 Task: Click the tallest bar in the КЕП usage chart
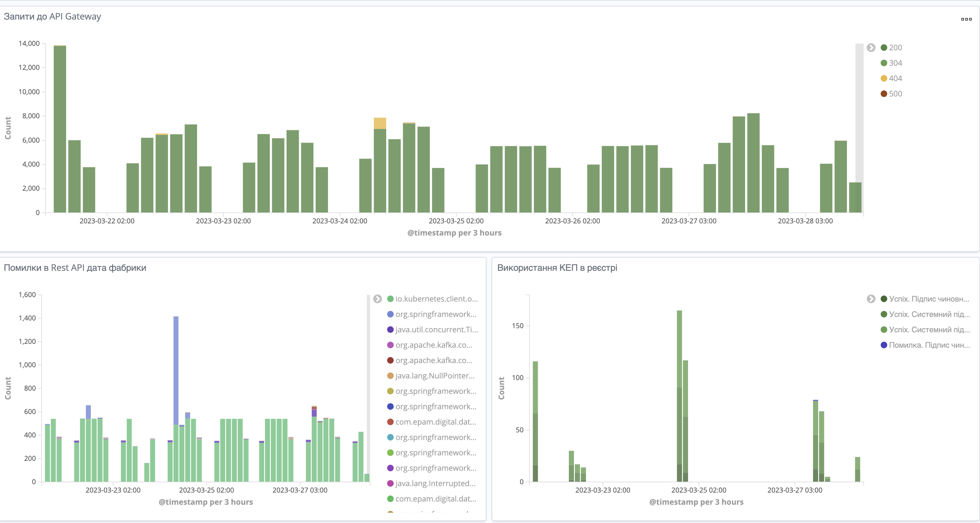679,395
